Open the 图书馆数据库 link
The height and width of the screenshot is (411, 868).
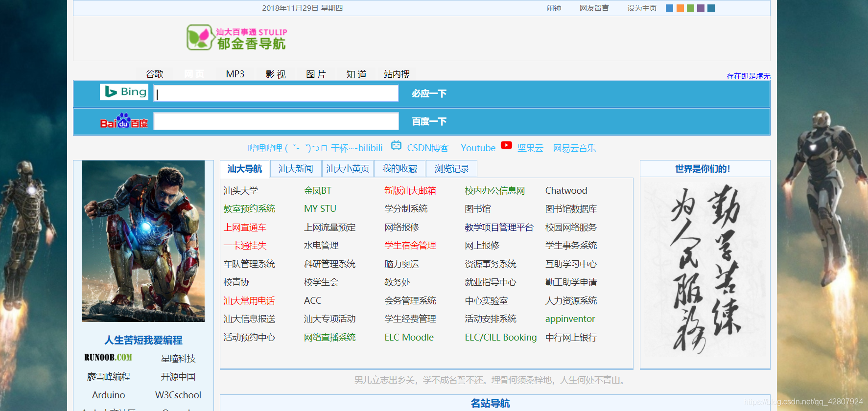point(571,208)
